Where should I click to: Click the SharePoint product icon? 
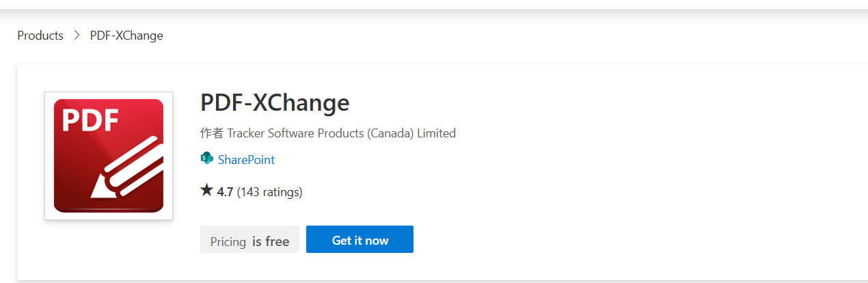point(206,159)
